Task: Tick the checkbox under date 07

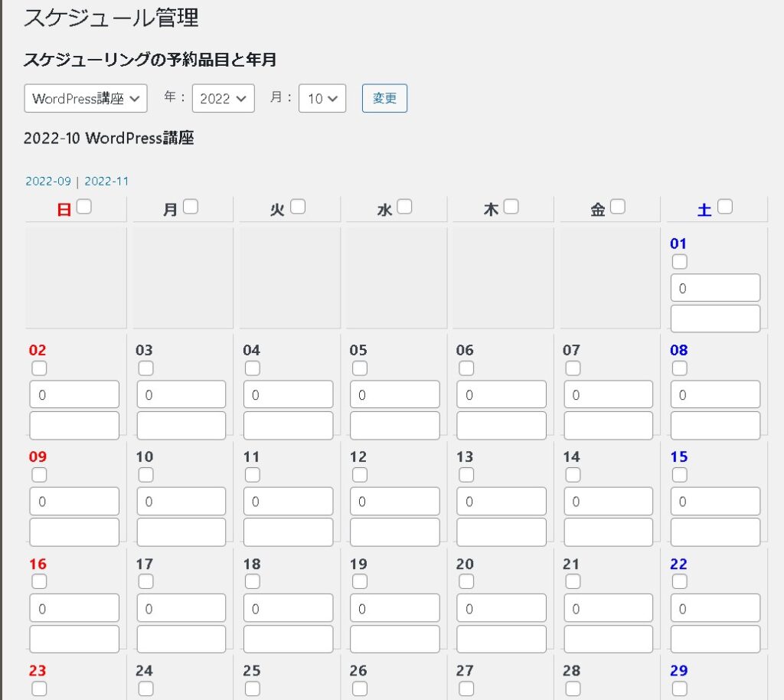Action: 573,368
